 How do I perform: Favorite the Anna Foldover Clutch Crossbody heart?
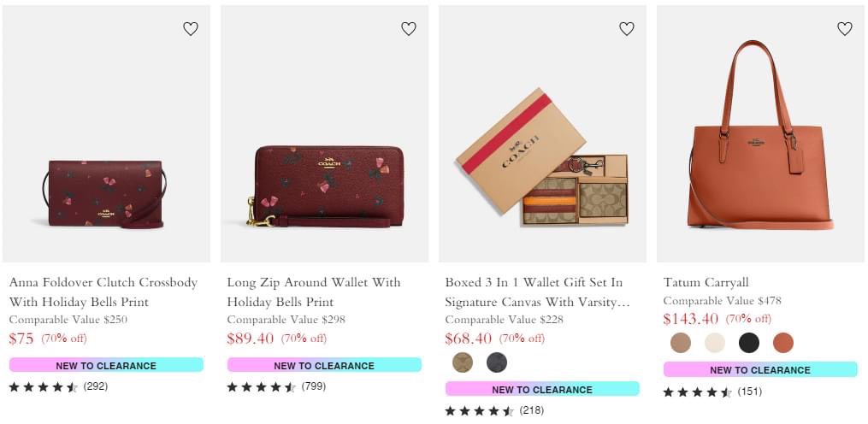click(191, 29)
